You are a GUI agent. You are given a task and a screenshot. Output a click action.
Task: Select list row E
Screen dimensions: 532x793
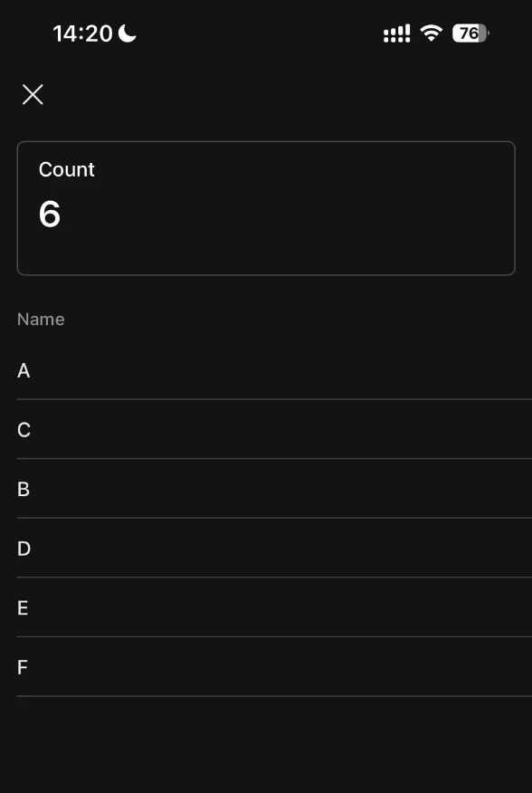coord(275,608)
